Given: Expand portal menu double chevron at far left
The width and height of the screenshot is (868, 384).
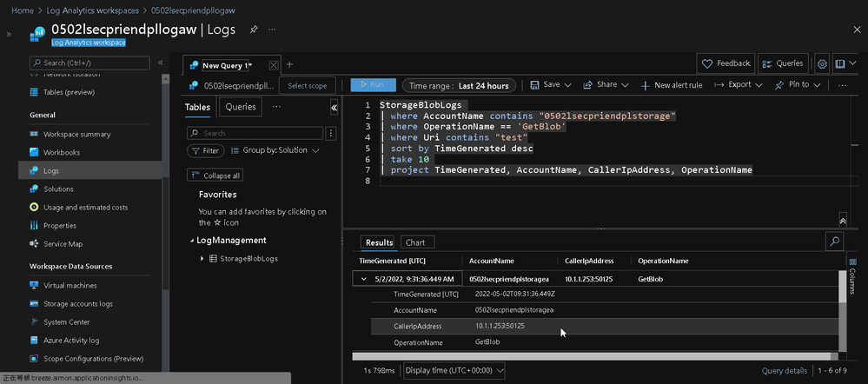Looking at the screenshot, I should (x=9, y=34).
